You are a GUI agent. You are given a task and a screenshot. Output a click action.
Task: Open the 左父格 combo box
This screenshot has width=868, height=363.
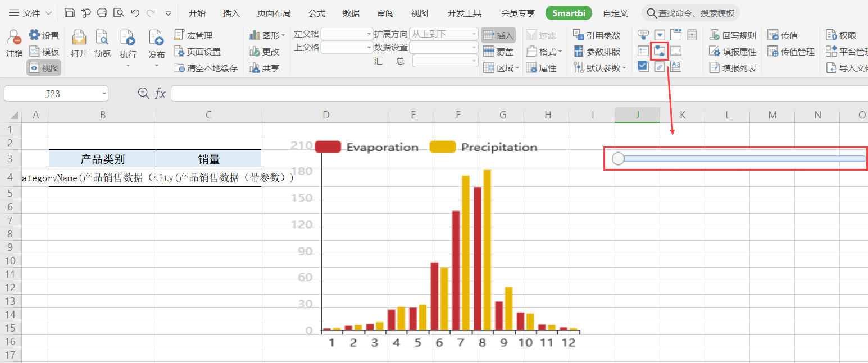[347, 34]
